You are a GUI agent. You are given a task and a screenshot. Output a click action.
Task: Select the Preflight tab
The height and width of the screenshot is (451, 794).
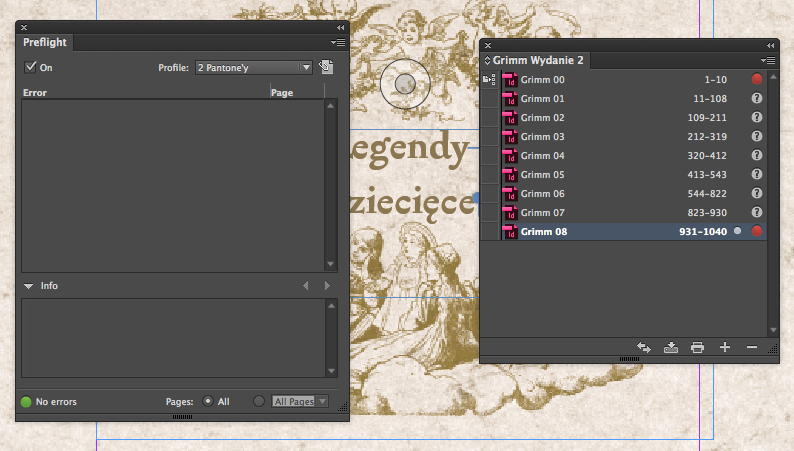pyautogui.click(x=45, y=43)
